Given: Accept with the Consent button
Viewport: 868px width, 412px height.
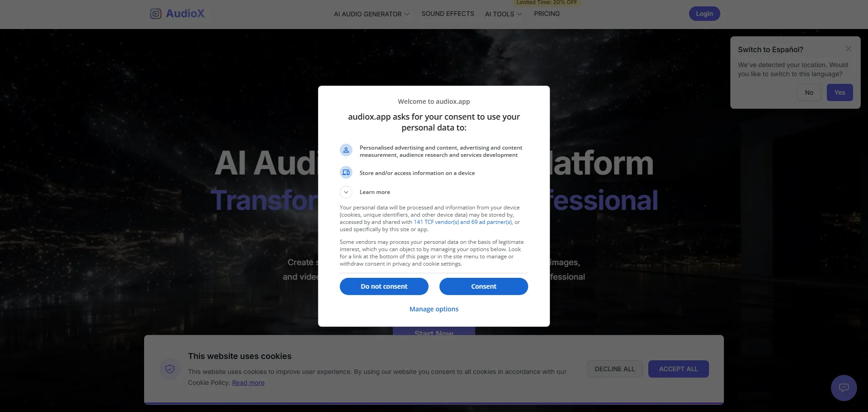Looking at the screenshot, I should click(483, 286).
